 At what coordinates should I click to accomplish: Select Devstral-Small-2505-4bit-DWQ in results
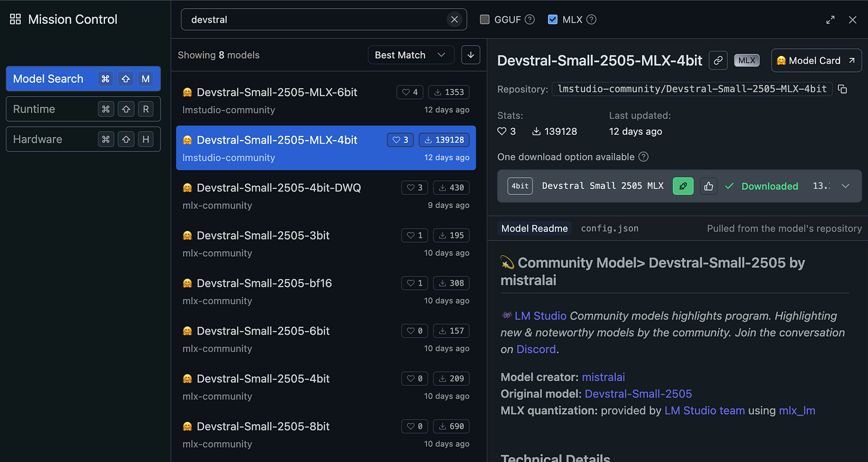[x=326, y=196]
